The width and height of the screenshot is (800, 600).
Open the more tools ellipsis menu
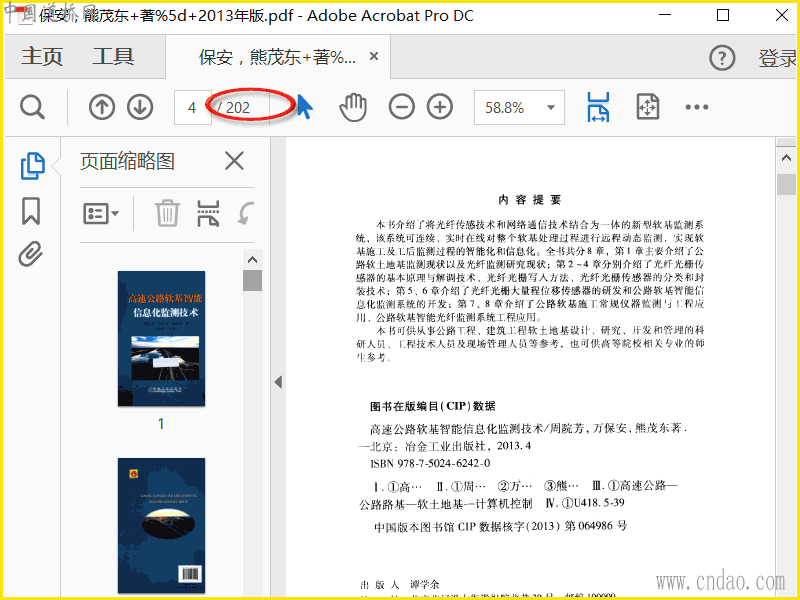point(697,107)
